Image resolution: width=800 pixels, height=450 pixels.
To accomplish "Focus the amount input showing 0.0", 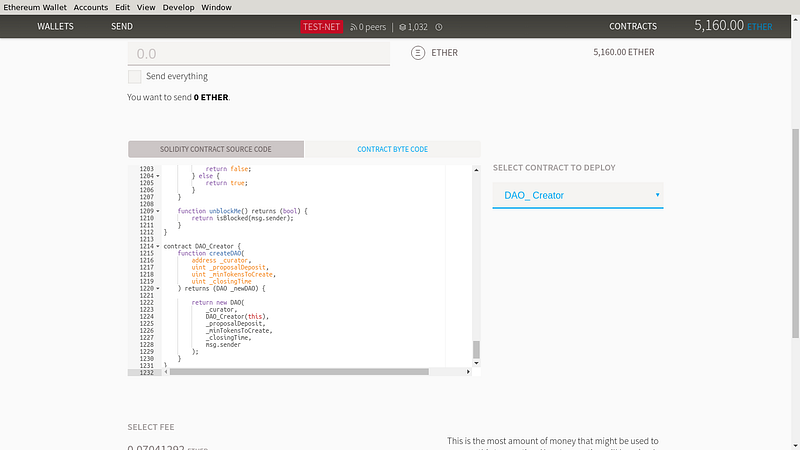I will (x=259, y=54).
